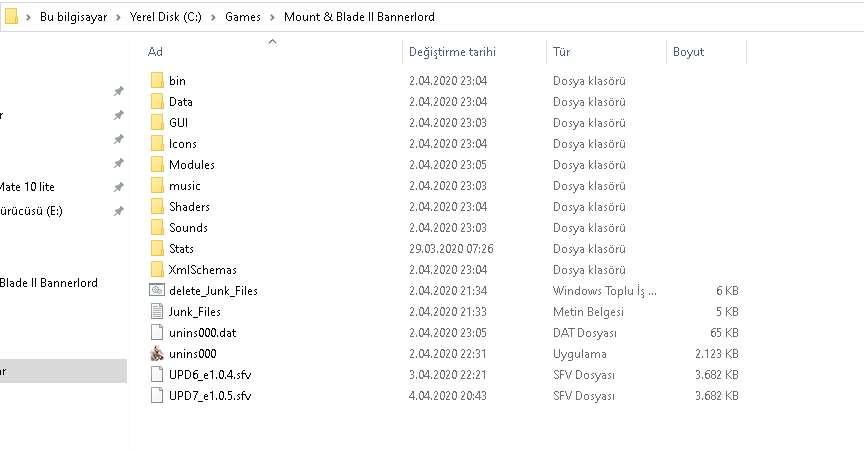Click the highlighted sidebar entry
Image resolution: width=864 pixels, height=450 pixels.
(x=63, y=371)
